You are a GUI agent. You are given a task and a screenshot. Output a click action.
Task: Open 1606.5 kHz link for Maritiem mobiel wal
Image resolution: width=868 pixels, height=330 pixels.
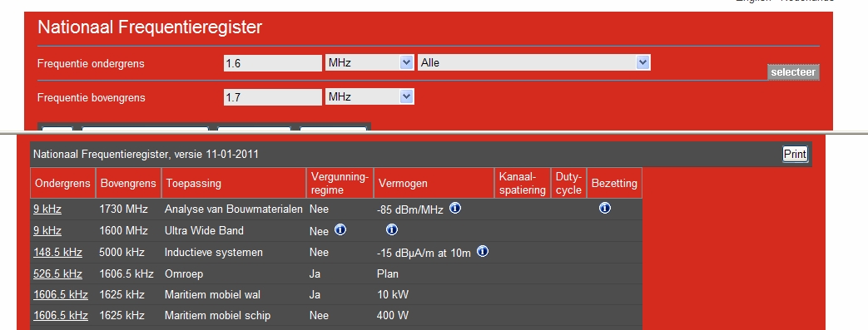[x=61, y=294]
